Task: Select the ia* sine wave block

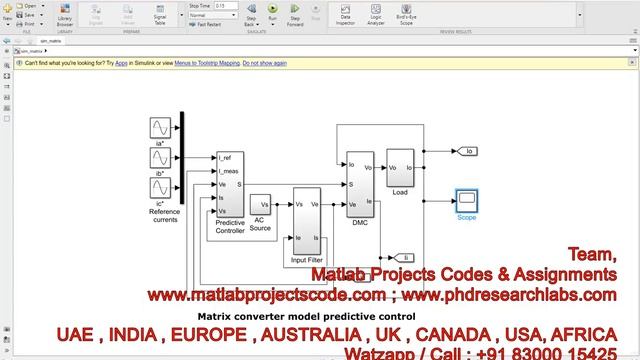Action: (x=160, y=128)
